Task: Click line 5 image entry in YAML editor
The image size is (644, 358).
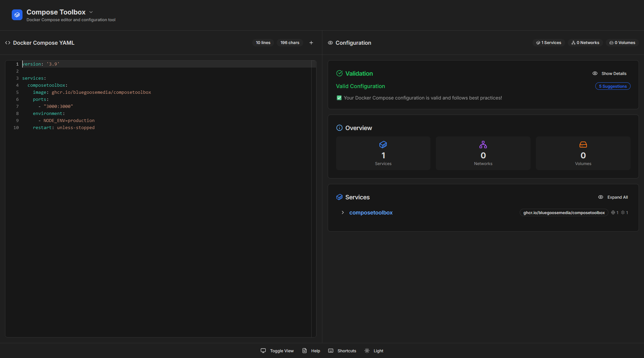Action: 92,92
